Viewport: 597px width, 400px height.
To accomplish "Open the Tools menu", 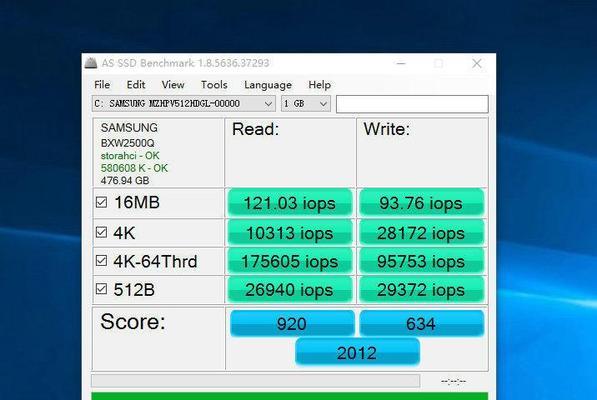I will click(214, 84).
